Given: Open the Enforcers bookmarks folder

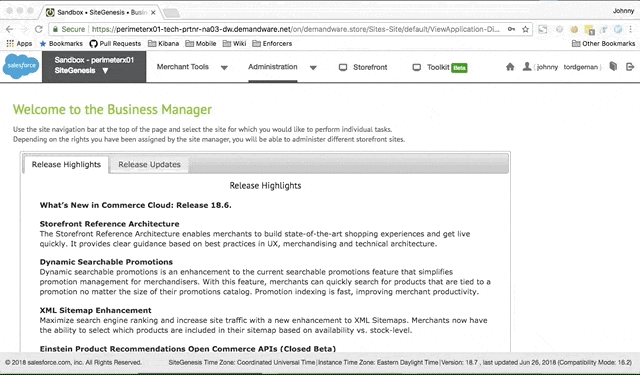Looking at the screenshot, I should (272, 43).
